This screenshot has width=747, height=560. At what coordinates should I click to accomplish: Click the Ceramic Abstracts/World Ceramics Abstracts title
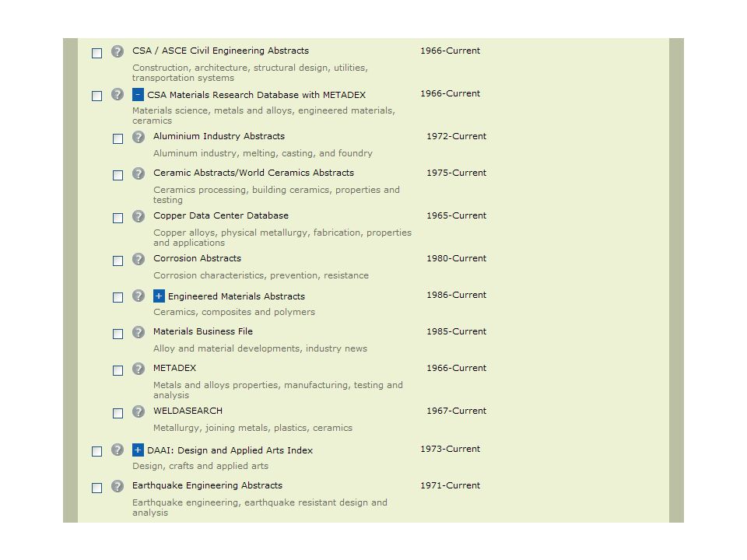point(254,173)
